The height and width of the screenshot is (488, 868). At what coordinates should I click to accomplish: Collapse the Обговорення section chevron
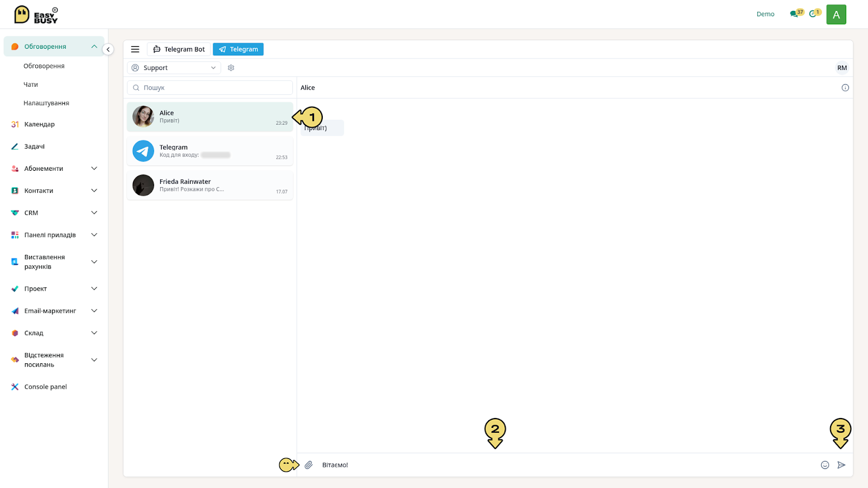(94, 47)
